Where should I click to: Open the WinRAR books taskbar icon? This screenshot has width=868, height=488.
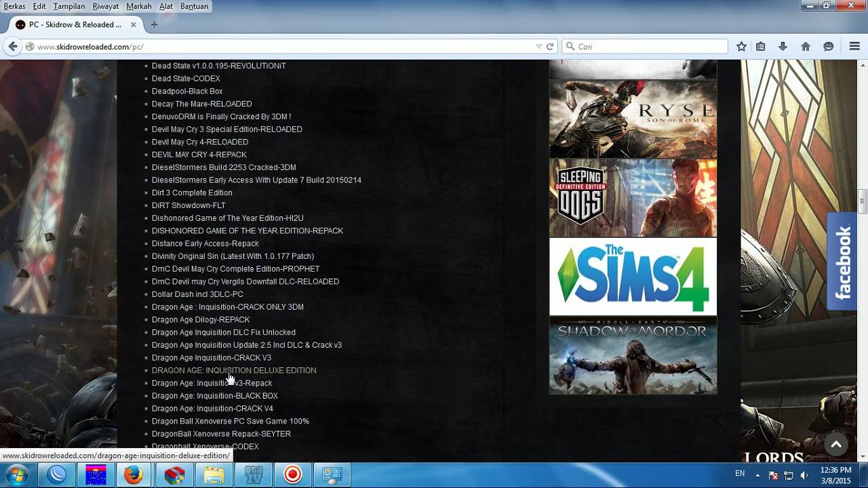[x=174, y=475]
